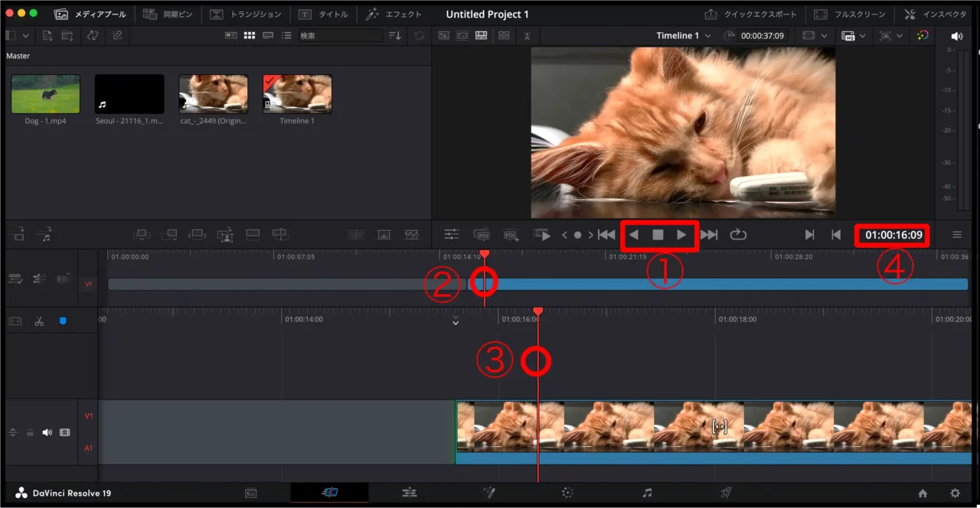Click the scissors split clip icon
The image size is (980, 508).
tap(39, 321)
